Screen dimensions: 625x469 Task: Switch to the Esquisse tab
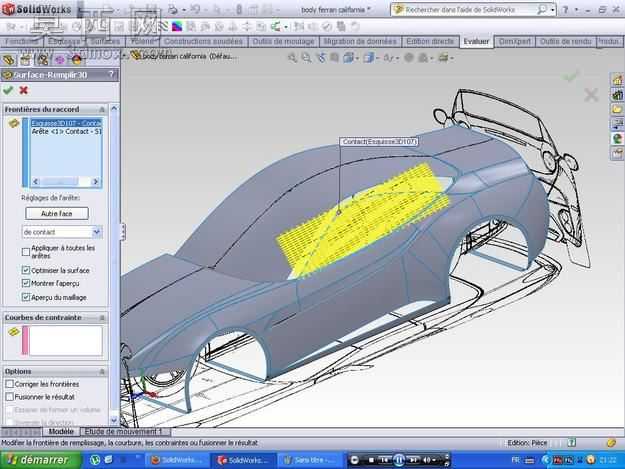point(64,41)
